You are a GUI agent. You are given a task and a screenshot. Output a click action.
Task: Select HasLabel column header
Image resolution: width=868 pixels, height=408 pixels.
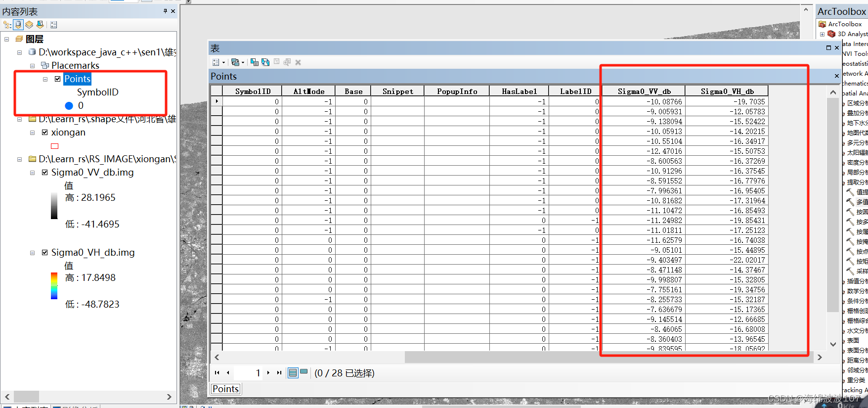pos(519,91)
